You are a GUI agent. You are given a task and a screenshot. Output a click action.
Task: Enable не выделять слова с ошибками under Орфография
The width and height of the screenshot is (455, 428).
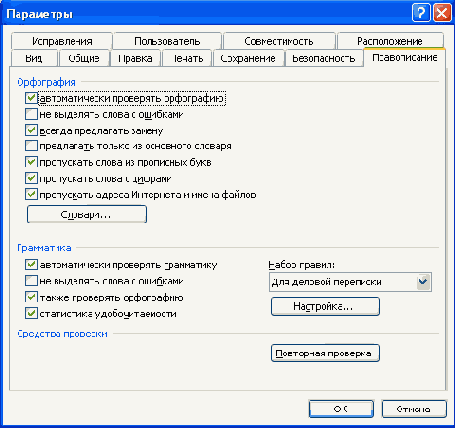click(x=31, y=114)
